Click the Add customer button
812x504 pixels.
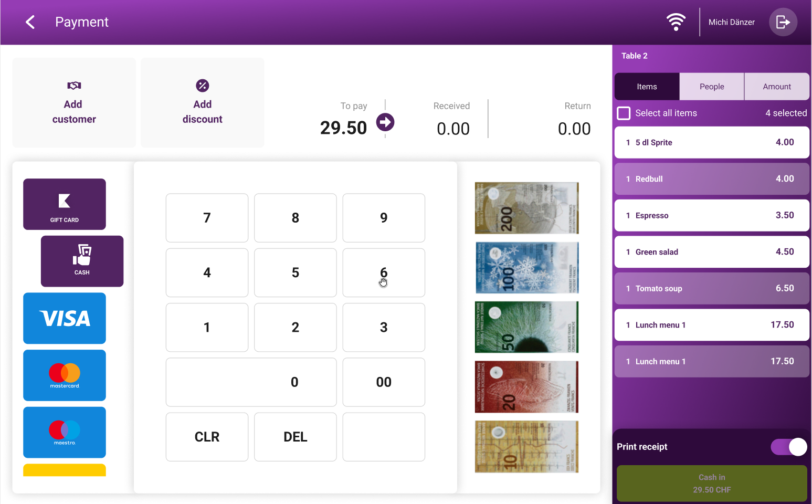(74, 103)
